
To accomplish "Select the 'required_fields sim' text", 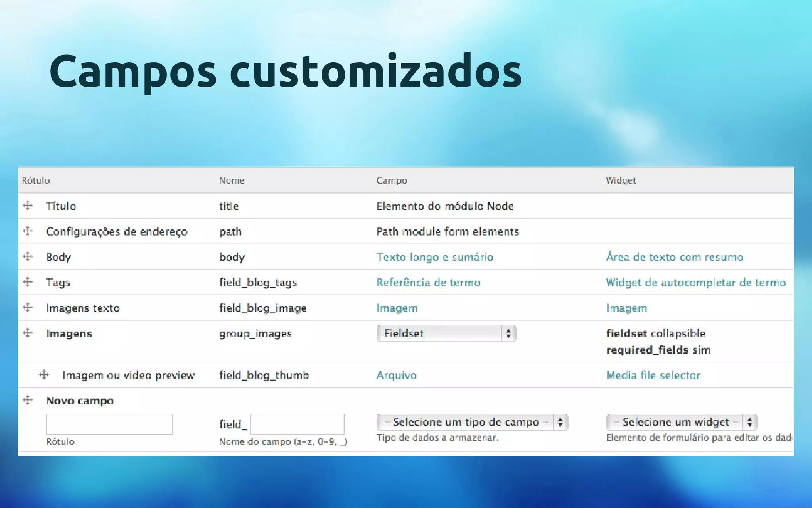I will pyautogui.click(x=658, y=350).
